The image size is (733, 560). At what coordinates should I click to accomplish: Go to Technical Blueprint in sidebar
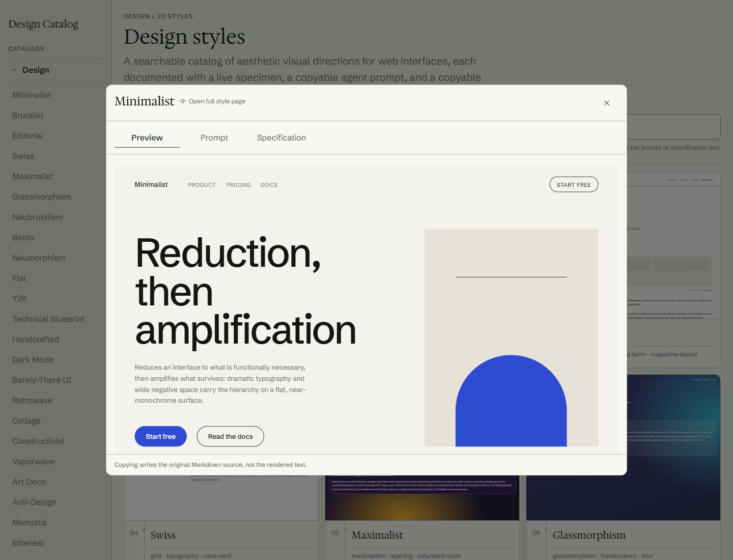tap(48, 319)
